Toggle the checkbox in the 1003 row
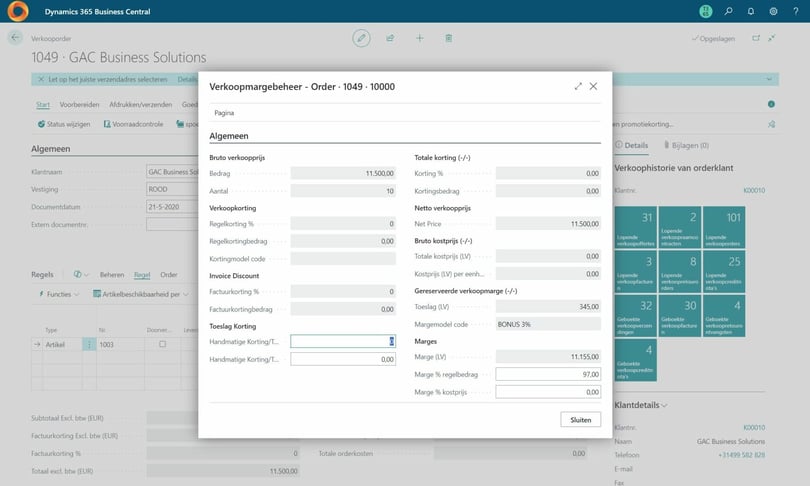810x486 pixels. 163,344
